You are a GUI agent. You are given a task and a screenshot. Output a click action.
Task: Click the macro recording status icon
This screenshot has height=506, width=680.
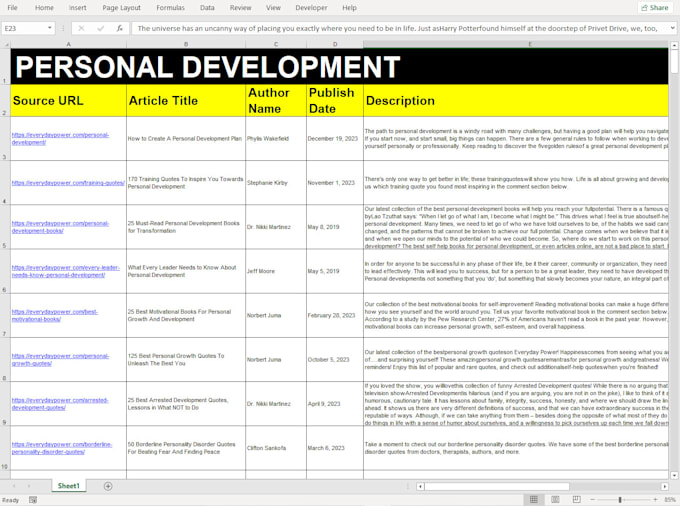33,500
